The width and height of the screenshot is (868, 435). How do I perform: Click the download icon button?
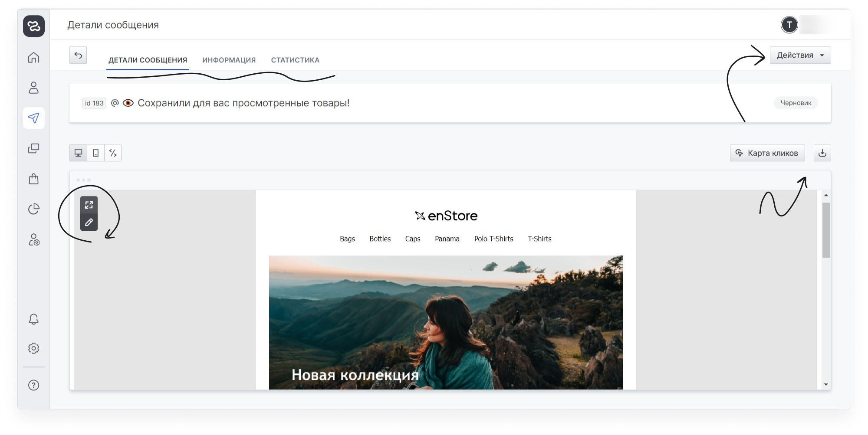pos(822,153)
